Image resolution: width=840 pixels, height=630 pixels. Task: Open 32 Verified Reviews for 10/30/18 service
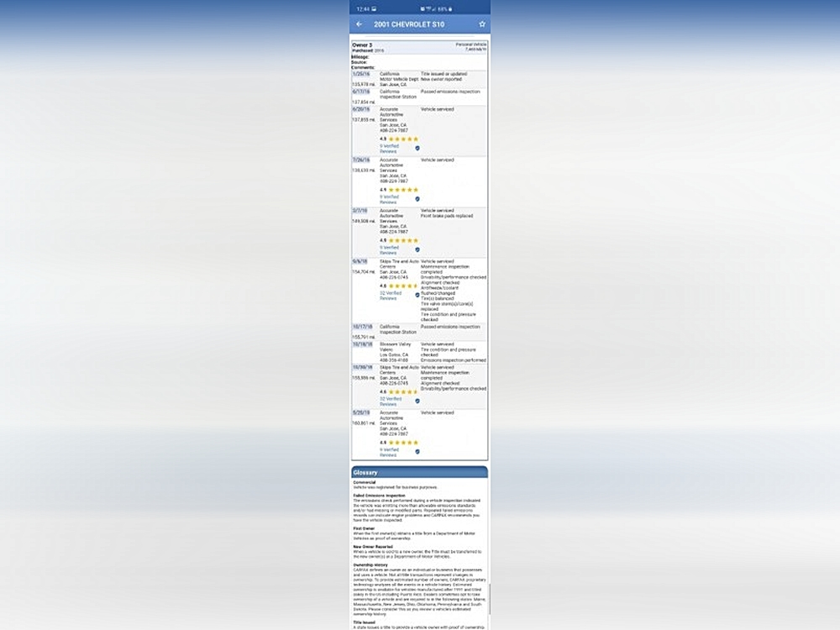click(x=390, y=402)
